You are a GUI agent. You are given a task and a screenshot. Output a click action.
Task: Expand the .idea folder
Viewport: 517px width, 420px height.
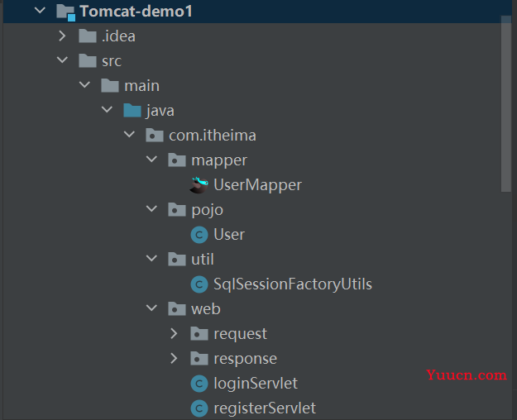point(62,36)
